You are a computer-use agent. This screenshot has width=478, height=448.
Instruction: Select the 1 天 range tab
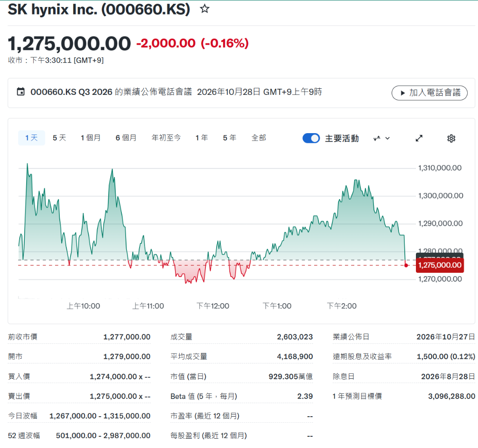[x=31, y=138]
